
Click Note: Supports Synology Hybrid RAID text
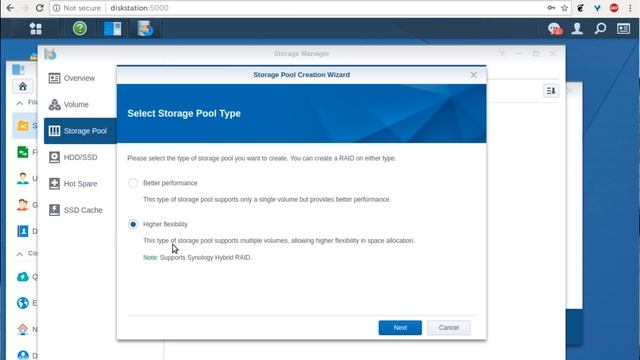[x=197, y=258]
